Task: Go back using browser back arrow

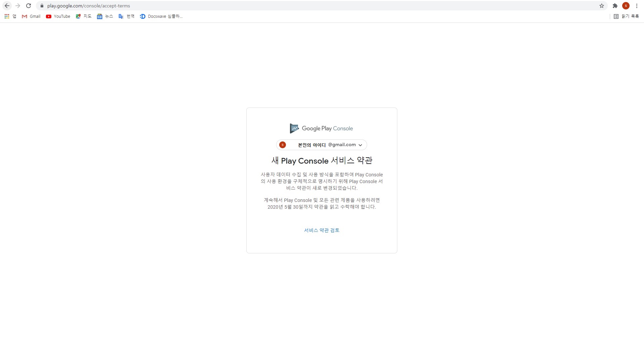Action: click(7, 6)
